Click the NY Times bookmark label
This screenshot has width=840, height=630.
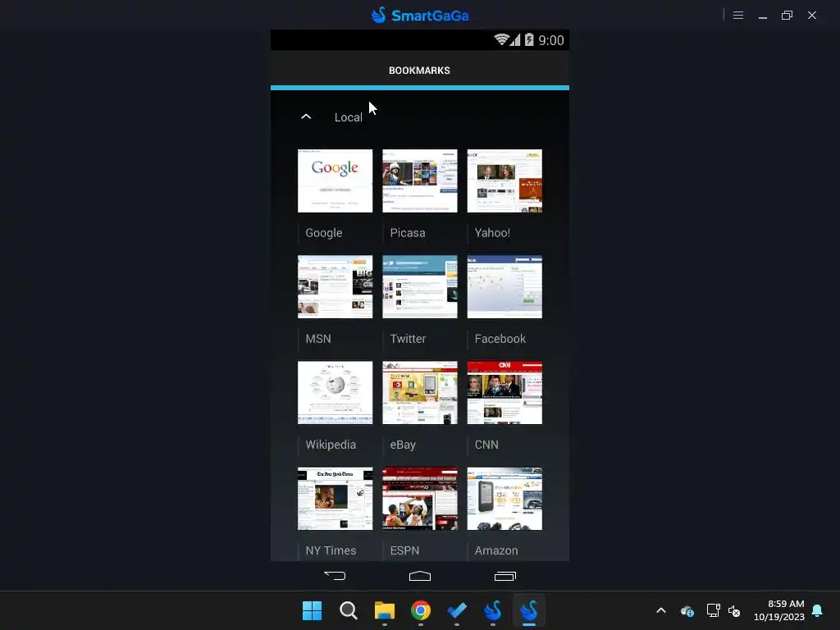point(331,550)
